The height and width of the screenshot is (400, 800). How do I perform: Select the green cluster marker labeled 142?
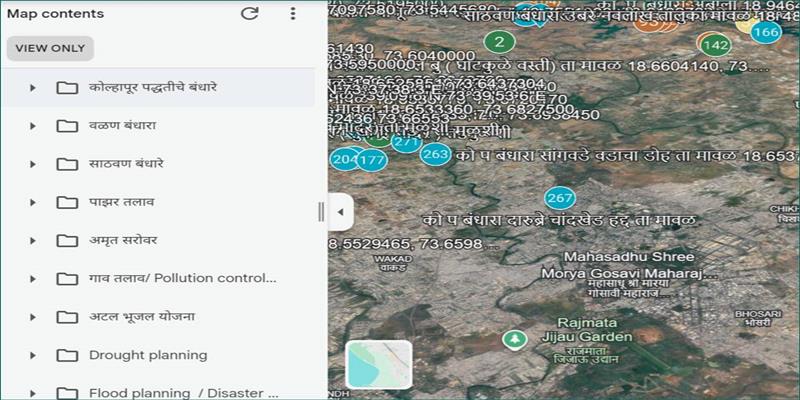click(x=715, y=45)
